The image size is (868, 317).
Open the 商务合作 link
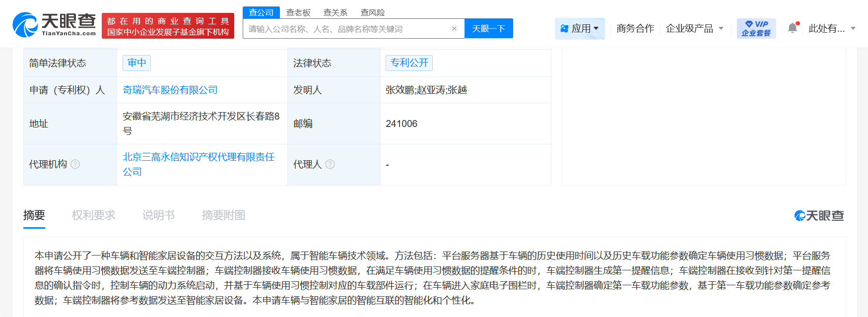click(x=635, y=28)
